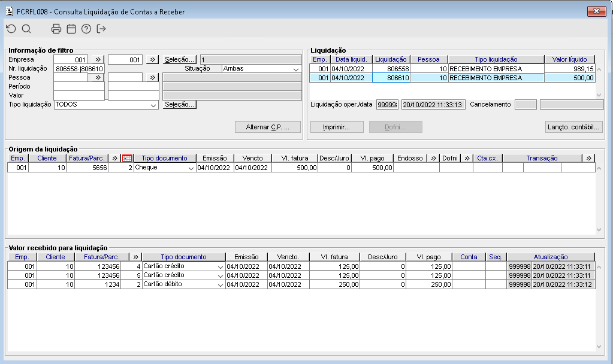Image resolution: width=613 pixels, height=364 pixels.
Task: Click the printer toolbar icon
Action: coord(56,29)
